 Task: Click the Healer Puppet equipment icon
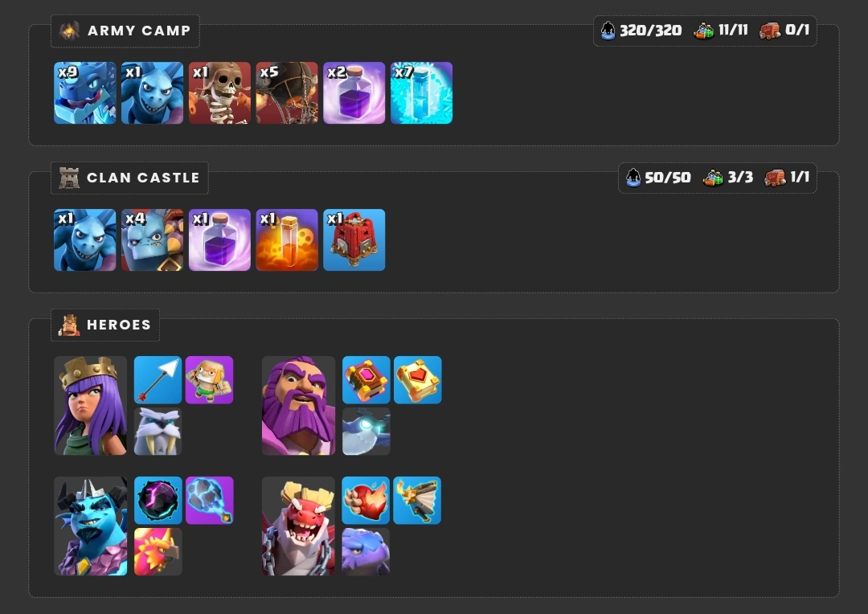pyautogui.click(x=209, y=380)
